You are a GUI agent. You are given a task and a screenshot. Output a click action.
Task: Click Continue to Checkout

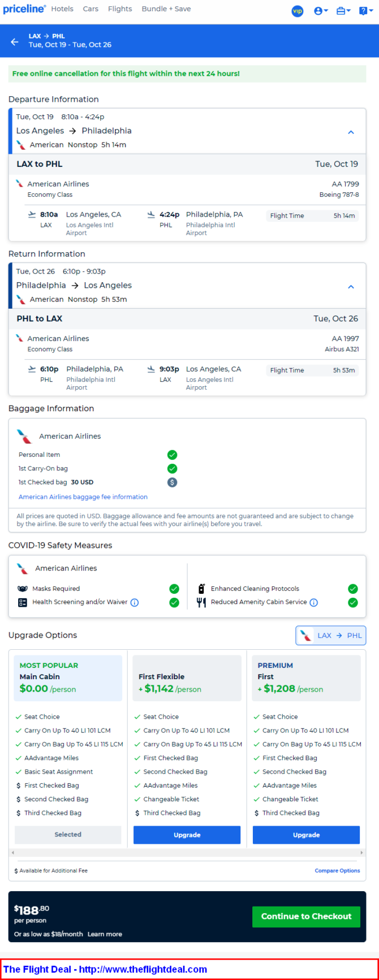[x=306, y=916]
